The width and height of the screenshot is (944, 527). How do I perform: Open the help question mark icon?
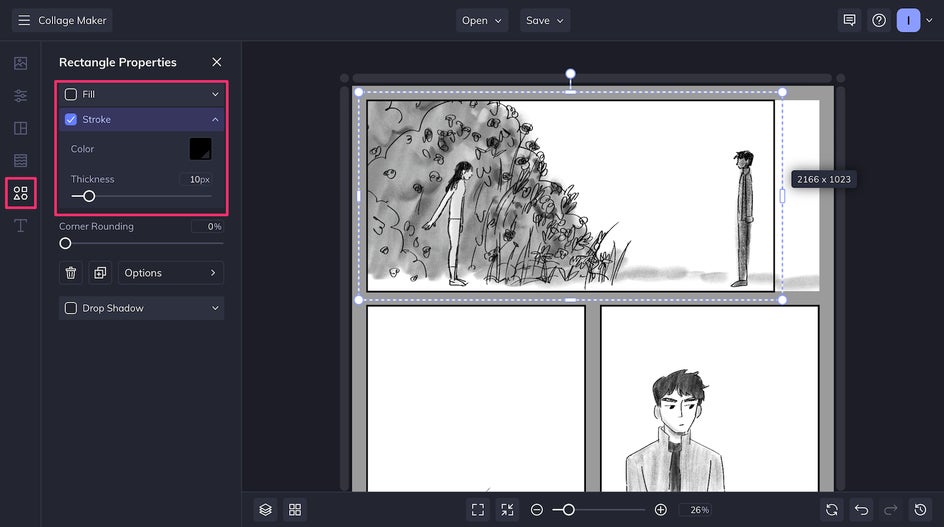coord(879,20)
